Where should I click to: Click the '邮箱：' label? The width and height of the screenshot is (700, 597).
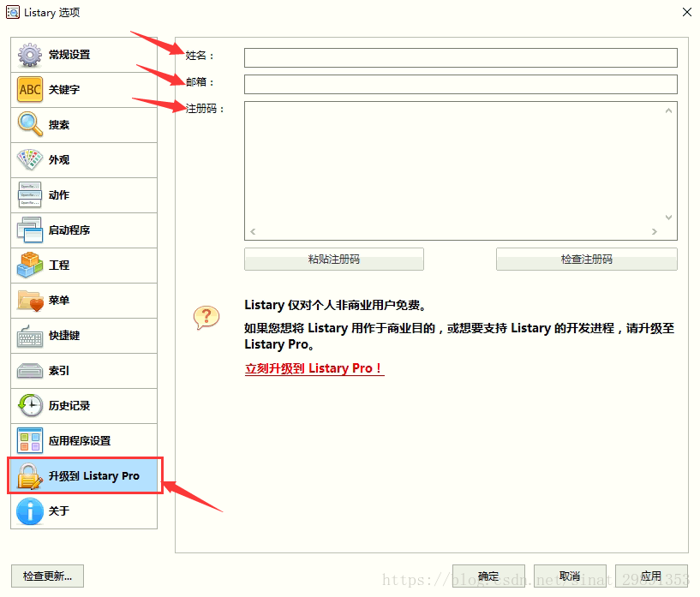[x=200, y=82]
